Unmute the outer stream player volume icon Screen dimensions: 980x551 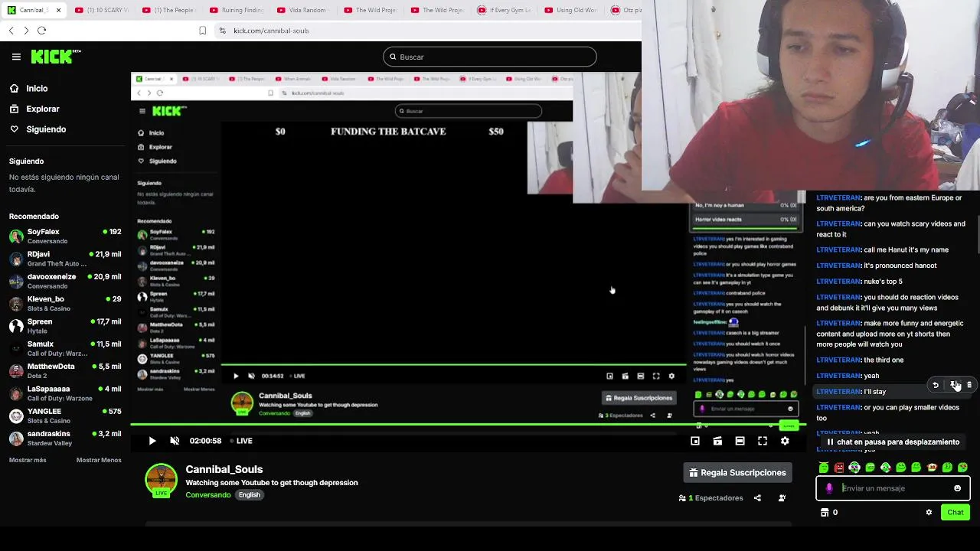175,441
